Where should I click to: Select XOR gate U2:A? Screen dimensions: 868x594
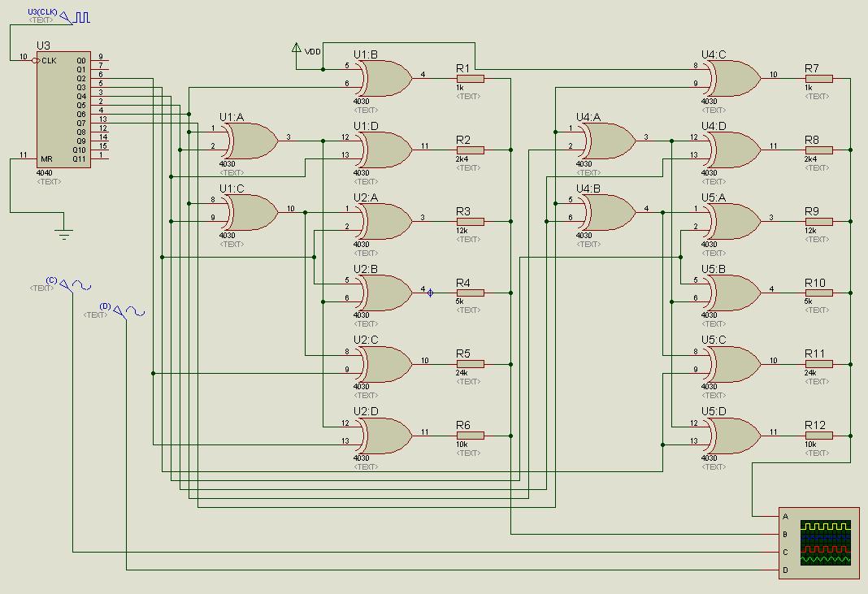click(x=384, y=222)
